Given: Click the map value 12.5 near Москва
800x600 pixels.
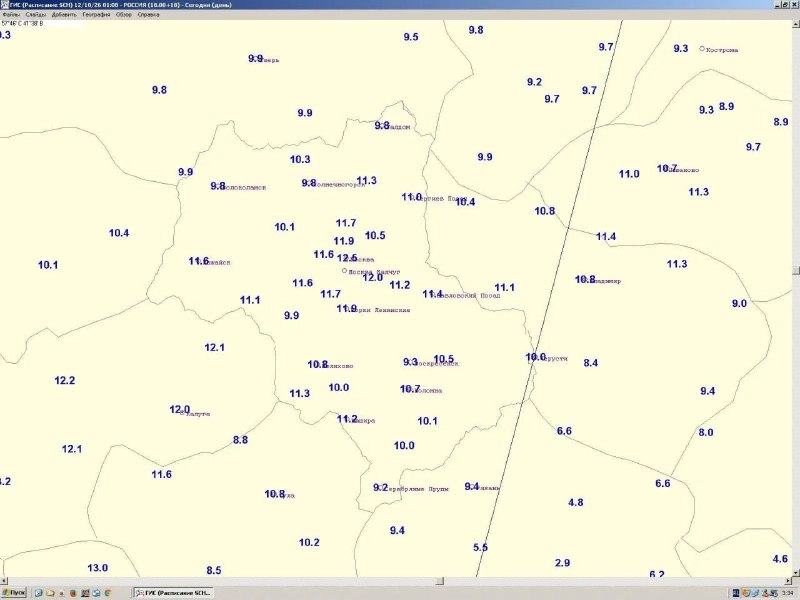Looking at the screenshot, I should [x=347, y=258].
